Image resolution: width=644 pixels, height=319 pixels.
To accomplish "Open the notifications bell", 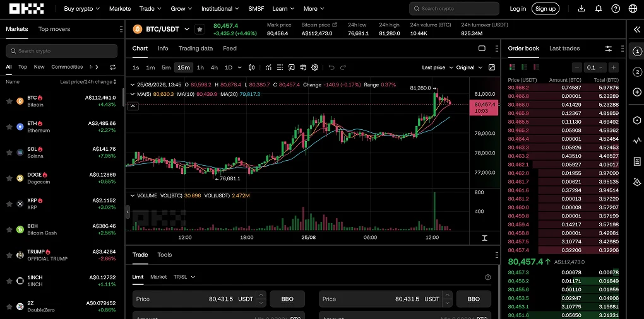I will pos(599,9).
